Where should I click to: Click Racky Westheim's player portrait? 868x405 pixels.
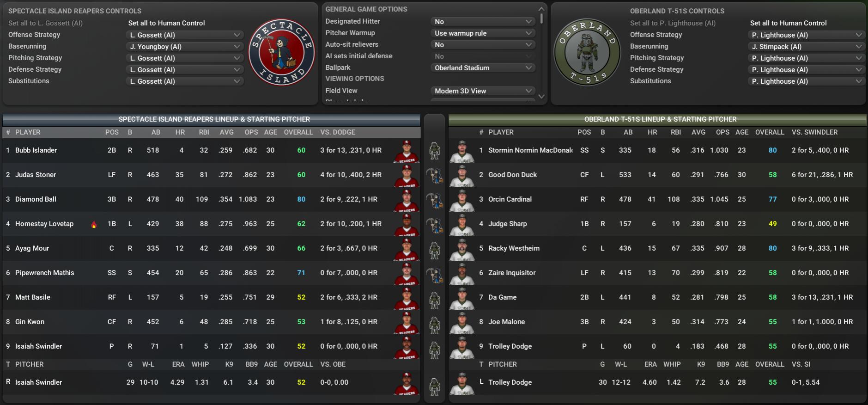[x=462, y=249]
